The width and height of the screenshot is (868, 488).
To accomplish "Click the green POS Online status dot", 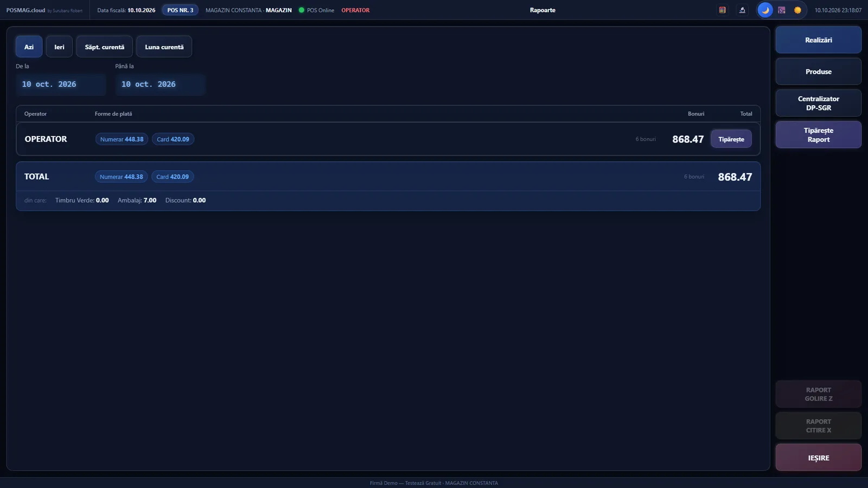I will 302,10.
